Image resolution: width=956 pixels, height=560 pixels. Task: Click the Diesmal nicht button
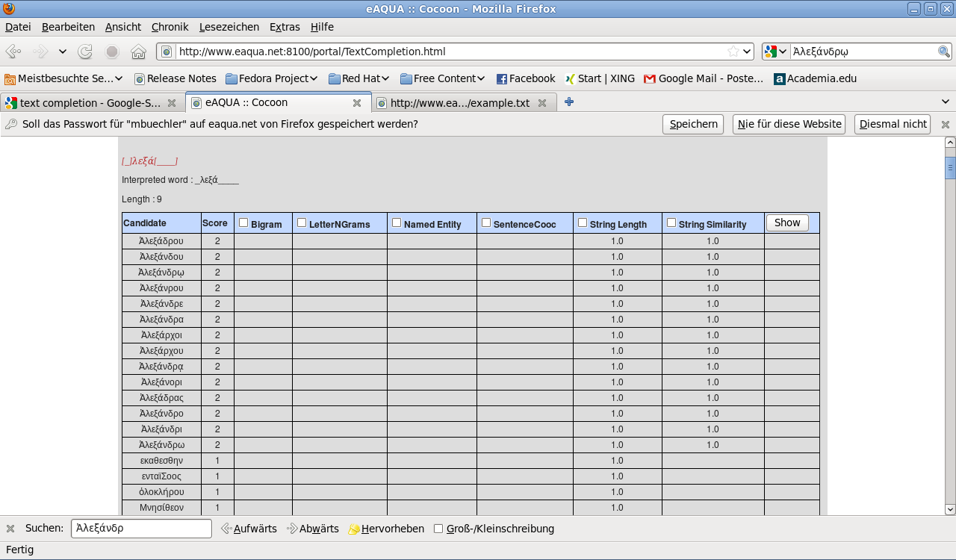893,124
